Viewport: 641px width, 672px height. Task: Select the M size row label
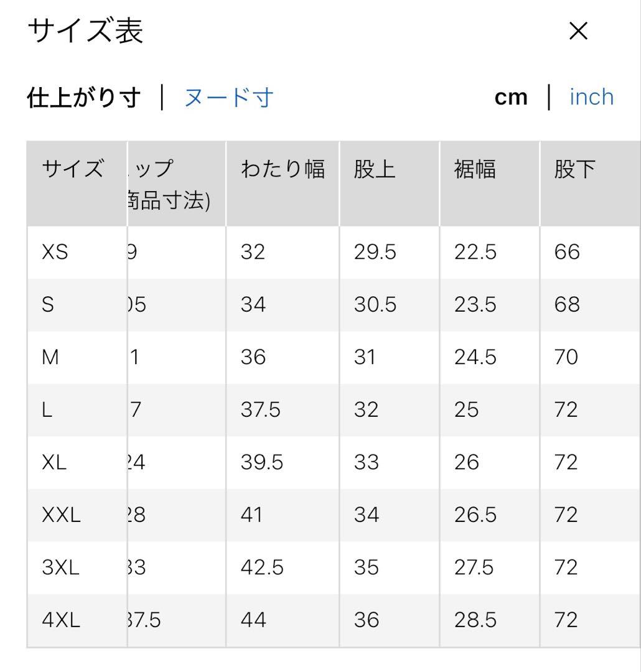[50, 357]
